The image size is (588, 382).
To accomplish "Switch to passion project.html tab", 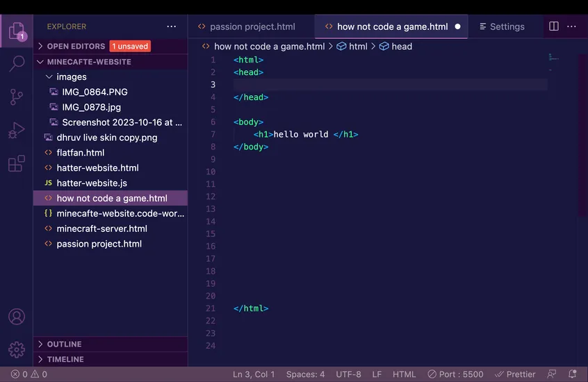I will pos(252,26).
